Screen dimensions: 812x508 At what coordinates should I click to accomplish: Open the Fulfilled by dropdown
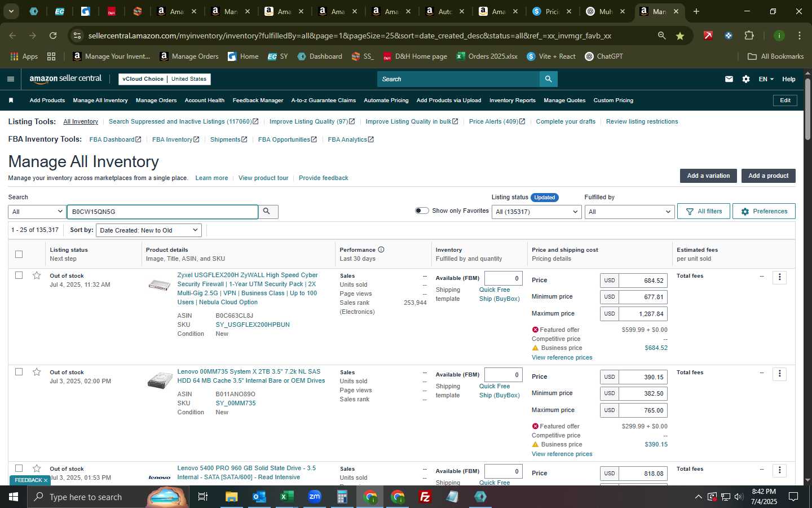coord(629,212)
